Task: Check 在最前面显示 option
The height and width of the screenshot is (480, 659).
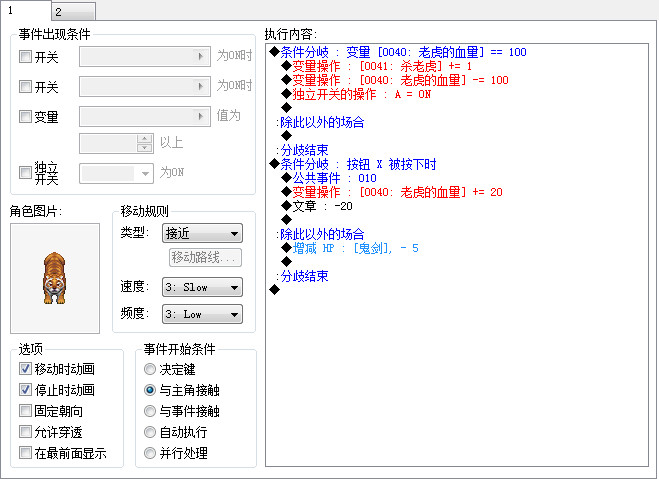Action: click(x=26, y=453)
